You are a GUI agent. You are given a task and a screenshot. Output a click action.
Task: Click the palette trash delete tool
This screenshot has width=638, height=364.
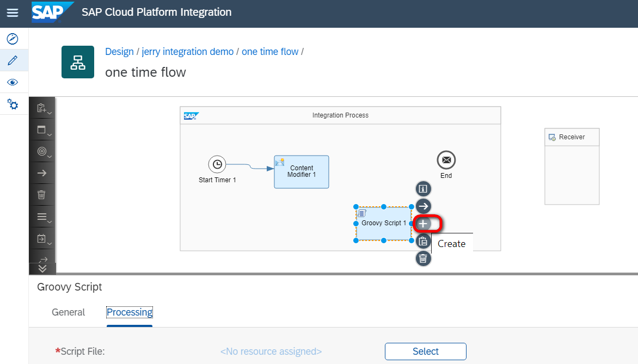click(x=41, y=194)
